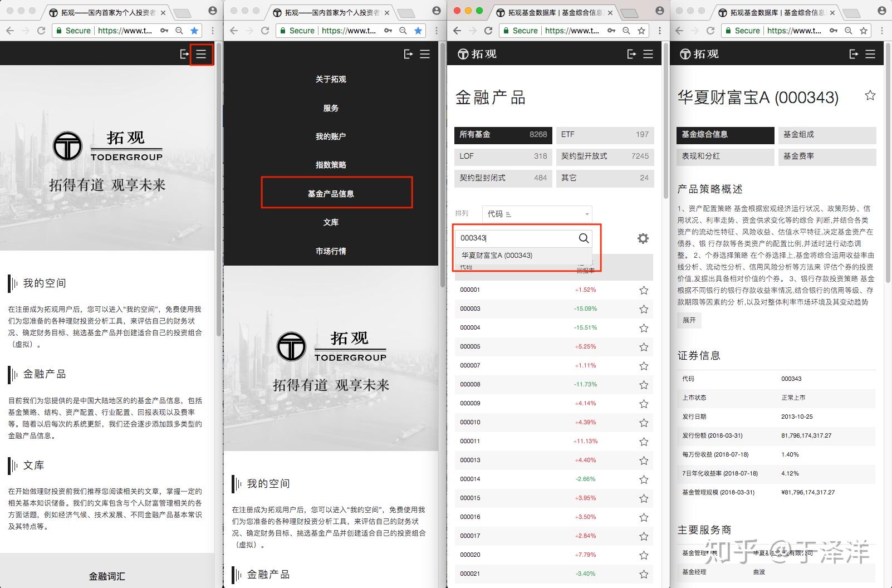Click 金融词汇 heading in first window
The height and width of the screenshot is (588, 892).
tap(107, 577)
